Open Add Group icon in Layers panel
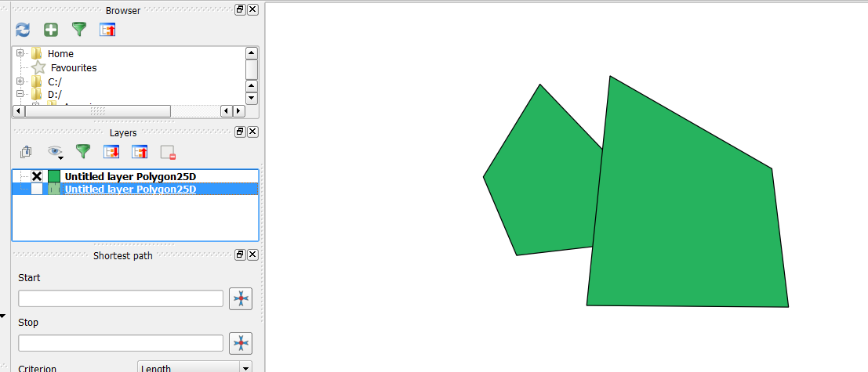Screen dimensions: 868x372 pos(25,151)
